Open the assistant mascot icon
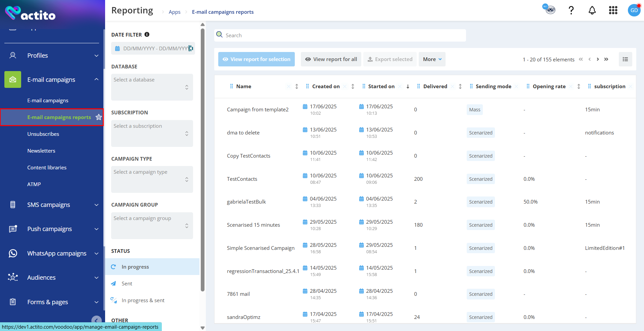644x331 pixels. coord(549,9)
